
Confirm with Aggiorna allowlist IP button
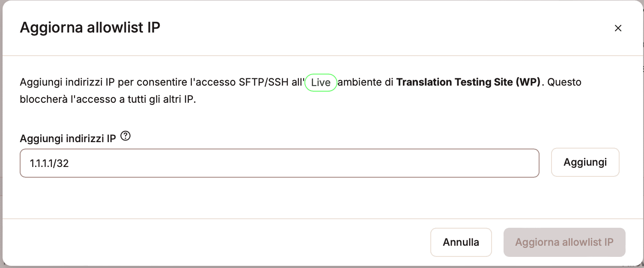click(564, 242)
